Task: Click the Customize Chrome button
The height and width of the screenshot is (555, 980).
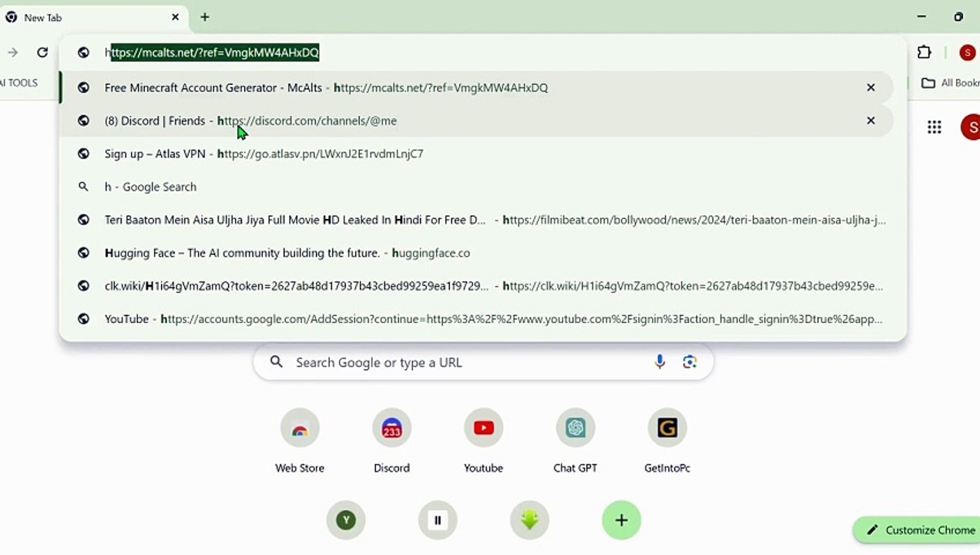Action: pyautogui.click(x=917, y=530)
